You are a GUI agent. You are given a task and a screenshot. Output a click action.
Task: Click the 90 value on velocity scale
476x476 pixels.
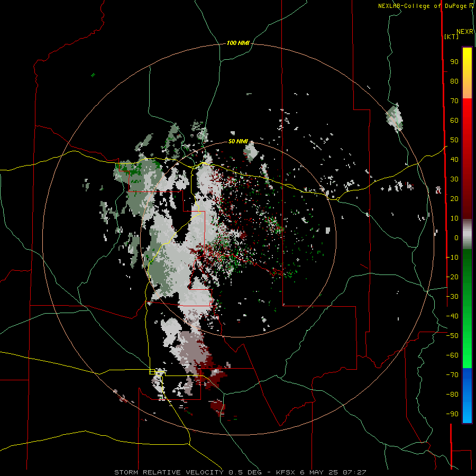point(454,62)
